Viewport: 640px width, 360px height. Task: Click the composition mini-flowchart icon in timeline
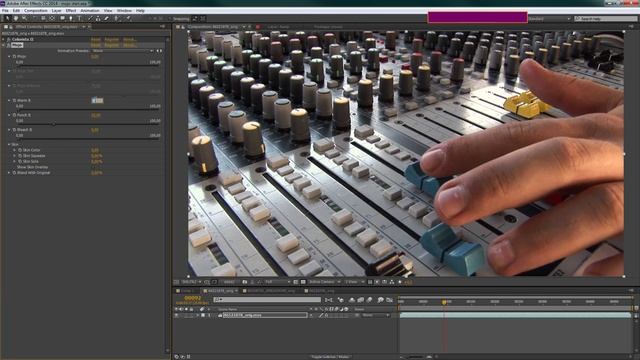[329, 300]
